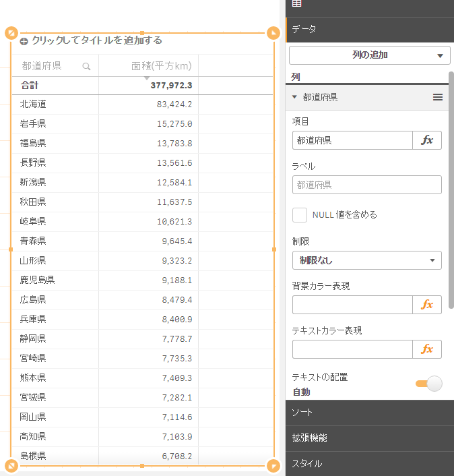
Task: Select the 山形県 cell
Action: pyautogui.click(x=55, y=261)
